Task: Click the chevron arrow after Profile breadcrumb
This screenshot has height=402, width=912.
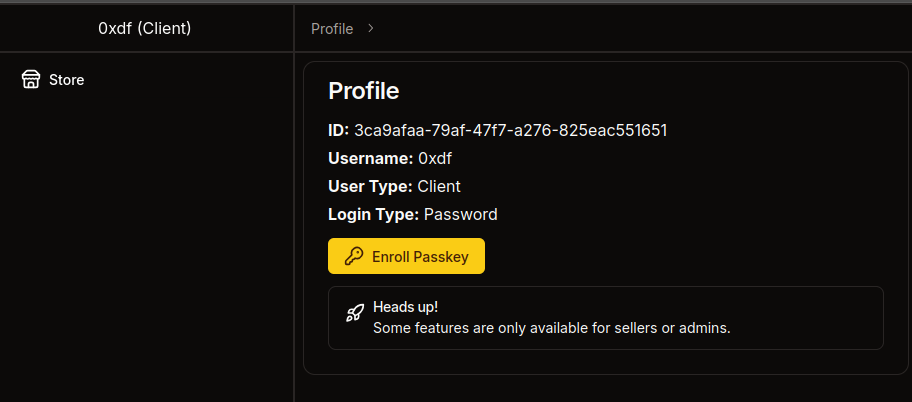Action: [x=371, y=28]
